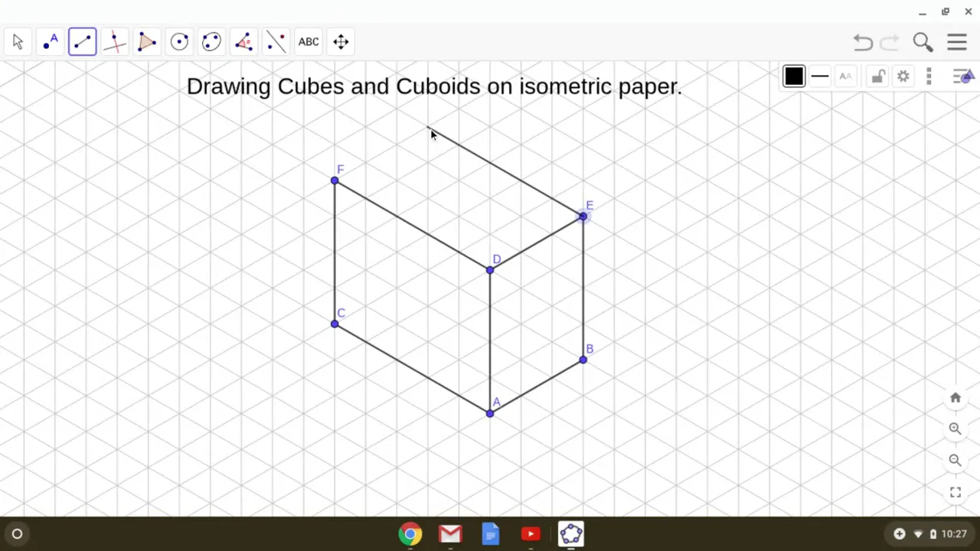Select the Move arrow tool
980x551 pixels.
click(x=18, y=42)
